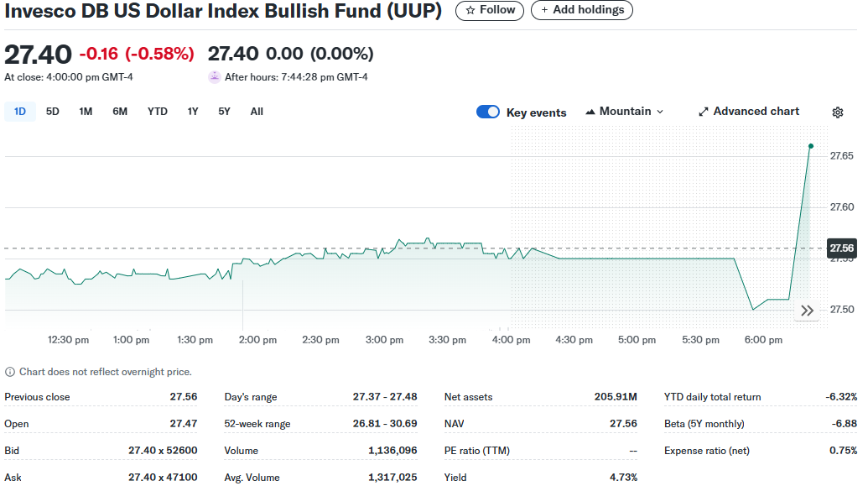The image size is (868, 486).
Task: Click the 52-week range value
Action: [385, 423]
